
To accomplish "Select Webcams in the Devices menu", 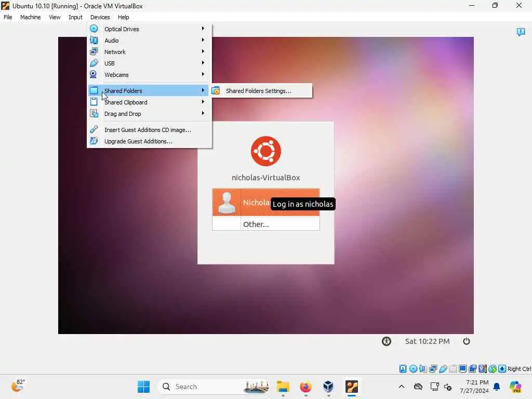I will point(149,75).
